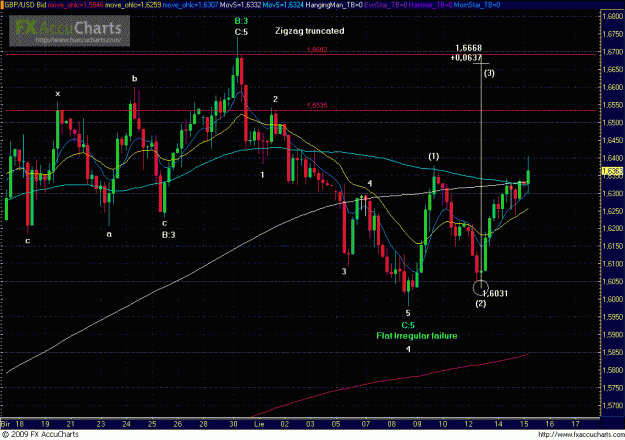The height and width of the screenshot is (440, 625).
Task: Click the 1,5700 price axis label
Action: tap(613, 405)
